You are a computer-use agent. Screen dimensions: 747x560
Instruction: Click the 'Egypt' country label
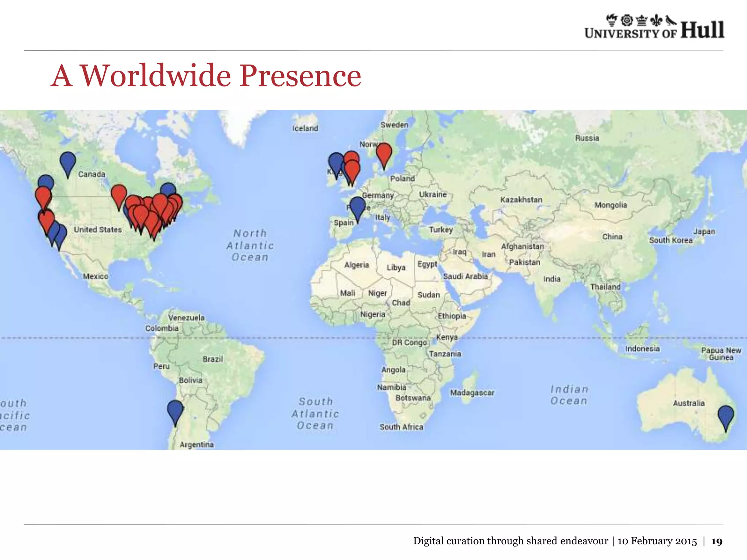[x=427, y=264]
